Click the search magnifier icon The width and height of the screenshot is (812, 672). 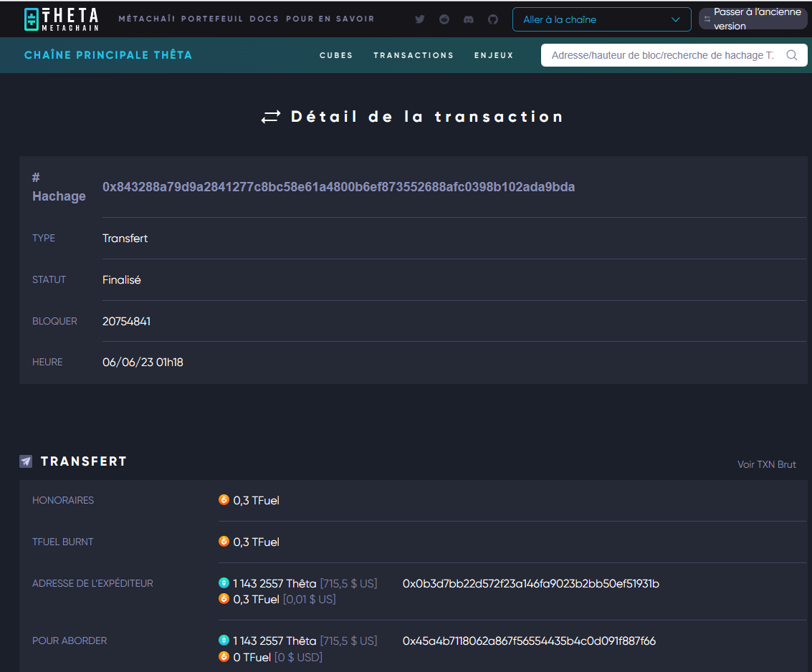pos(792,55)
